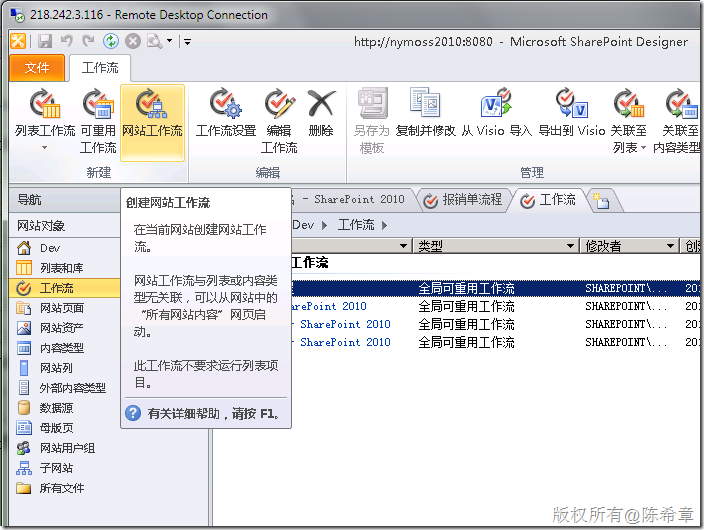This screenshot has width=704, height=530.
Task: Click 工作流 in the breadcrumb path
Action: 356,225
